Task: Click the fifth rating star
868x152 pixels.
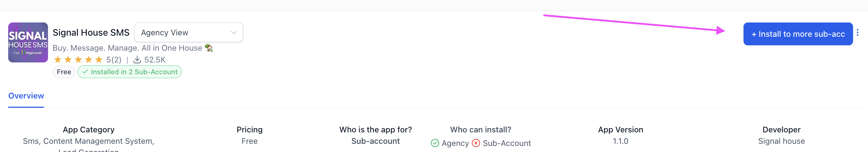Action: coord(99,60)
